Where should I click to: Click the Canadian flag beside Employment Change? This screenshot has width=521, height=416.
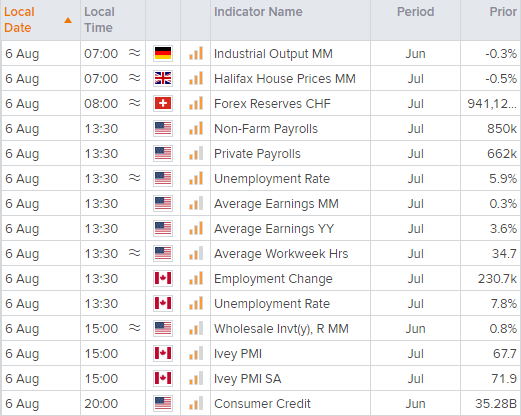pos(163,278)
